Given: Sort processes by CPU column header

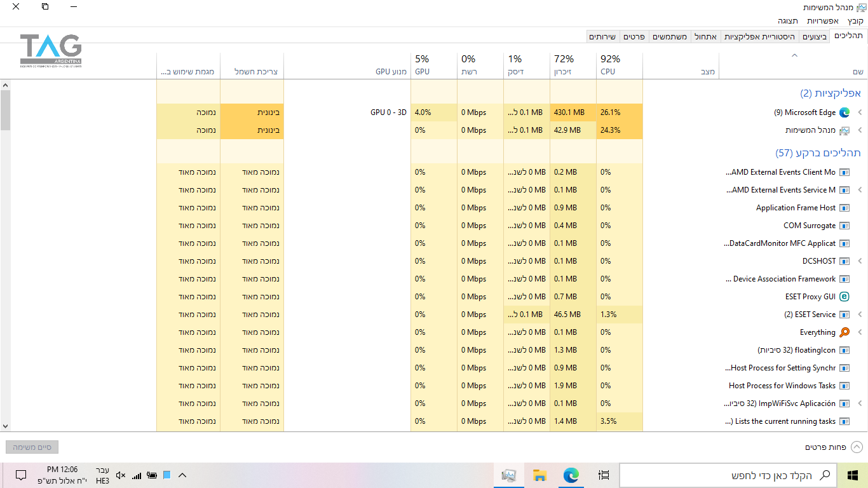Looking at the screenshot, I should pyautogui.click(x=620, y=65).
